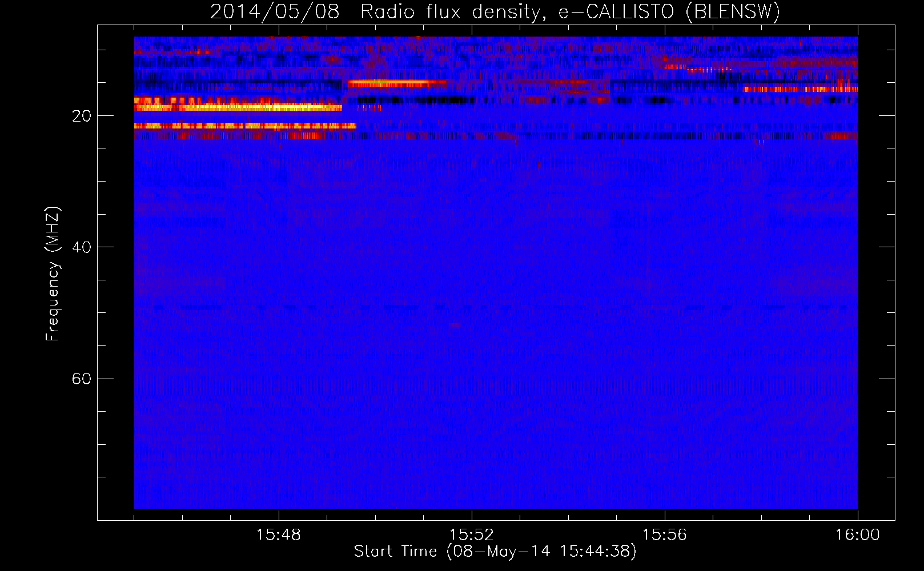Click the 60 MHz frequency tick label
Image resolution: width=924 pixels, height=571 pixels.
pyautogui.click(x=82, y=379)
